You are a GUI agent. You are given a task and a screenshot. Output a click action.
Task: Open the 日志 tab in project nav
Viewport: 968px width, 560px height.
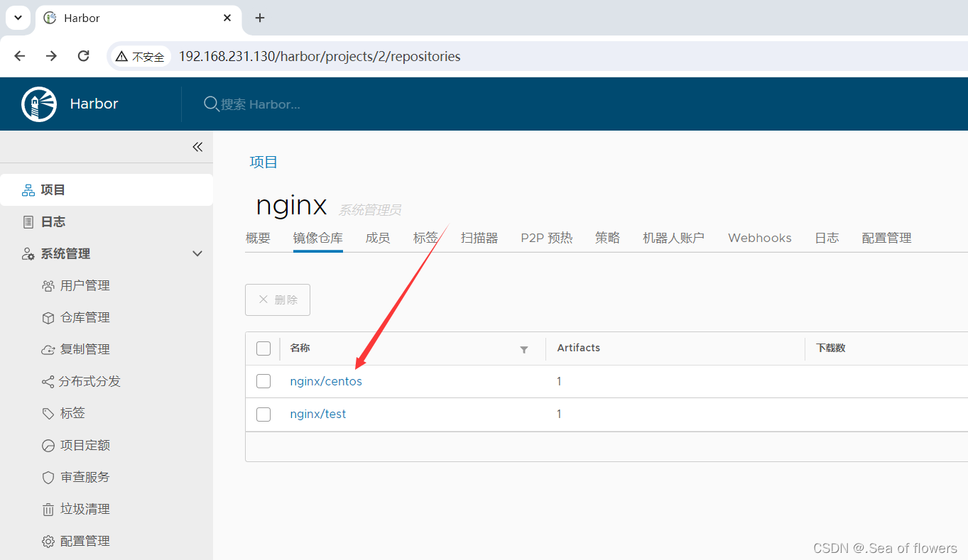pyautogui.click(x=827, y=238)
